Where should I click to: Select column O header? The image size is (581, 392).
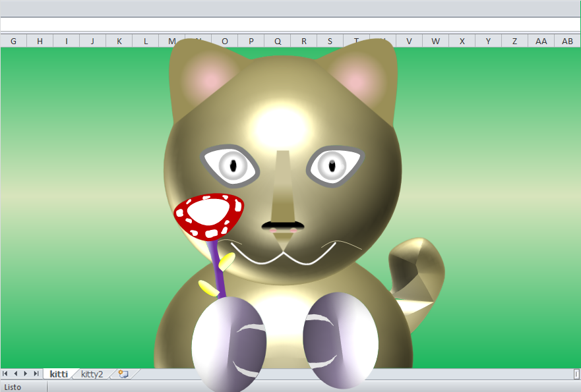(224, 41)
